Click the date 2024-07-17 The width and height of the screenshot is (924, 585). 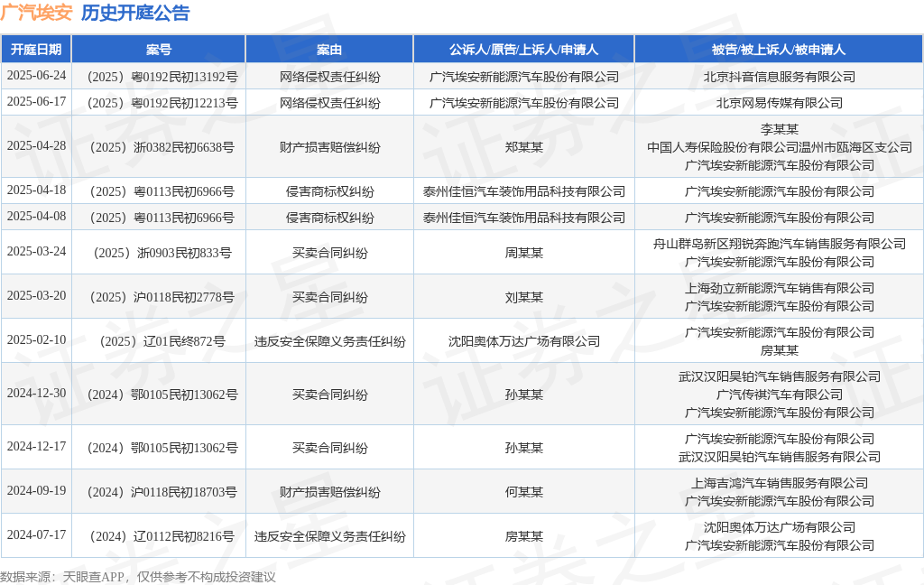pyautogui.click(x=36, y=534)
